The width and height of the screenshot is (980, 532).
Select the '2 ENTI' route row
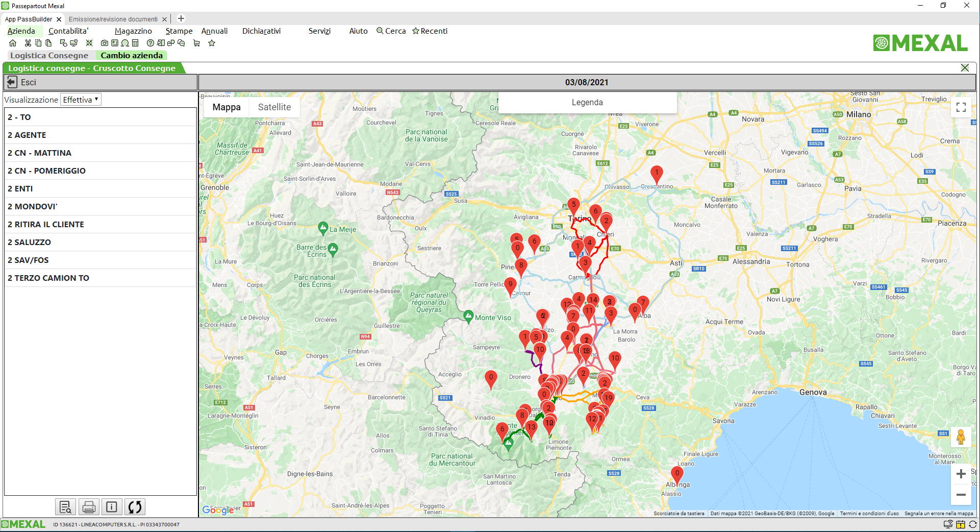point(100,188)
